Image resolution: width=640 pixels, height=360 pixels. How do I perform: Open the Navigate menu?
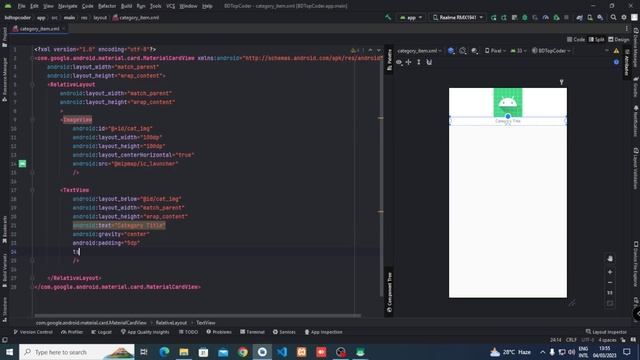click(68, 6)
